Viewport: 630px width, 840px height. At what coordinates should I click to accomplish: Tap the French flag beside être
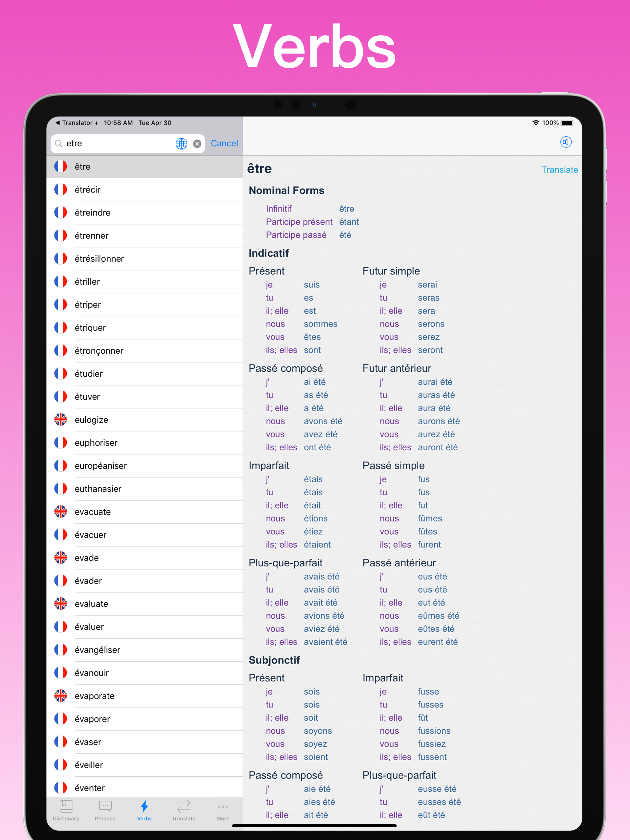tap(61, 166)
